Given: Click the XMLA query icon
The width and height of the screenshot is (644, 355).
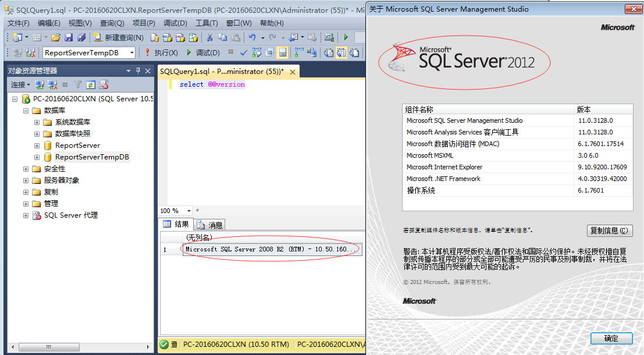Looking at the screenshot, I should pos(193,37).
